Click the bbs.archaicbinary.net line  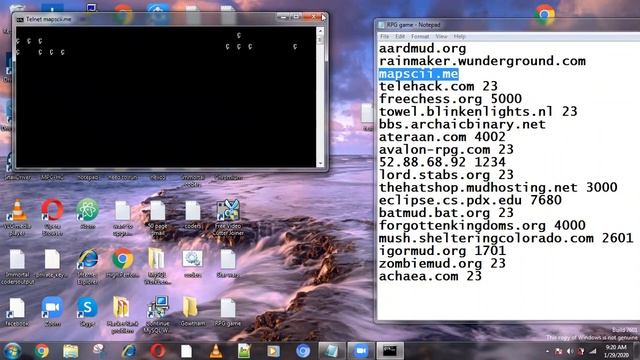click(462, 124)
